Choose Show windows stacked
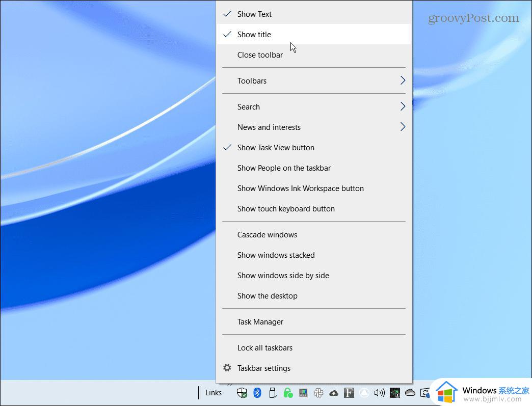532x406 pixels. (x=314, y=255)
